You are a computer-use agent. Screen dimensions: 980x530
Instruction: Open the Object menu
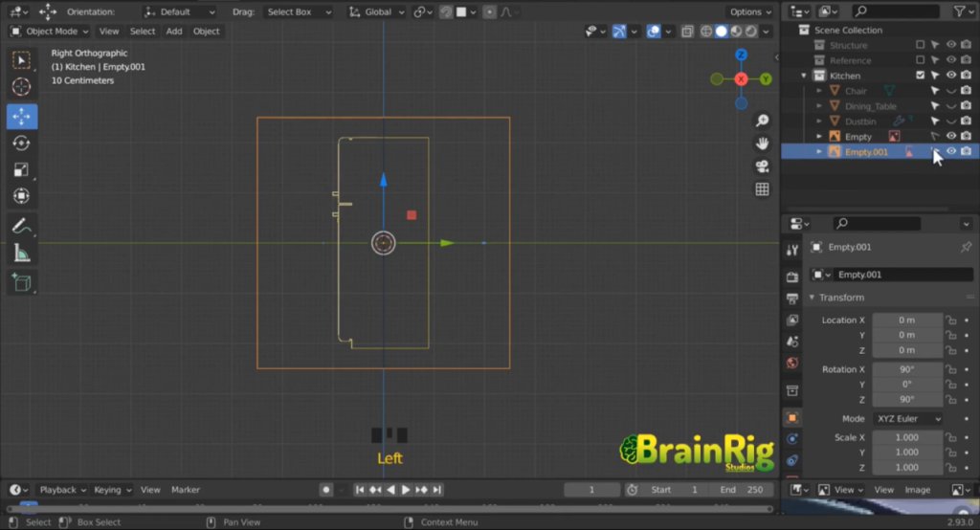tap(207, 32)
